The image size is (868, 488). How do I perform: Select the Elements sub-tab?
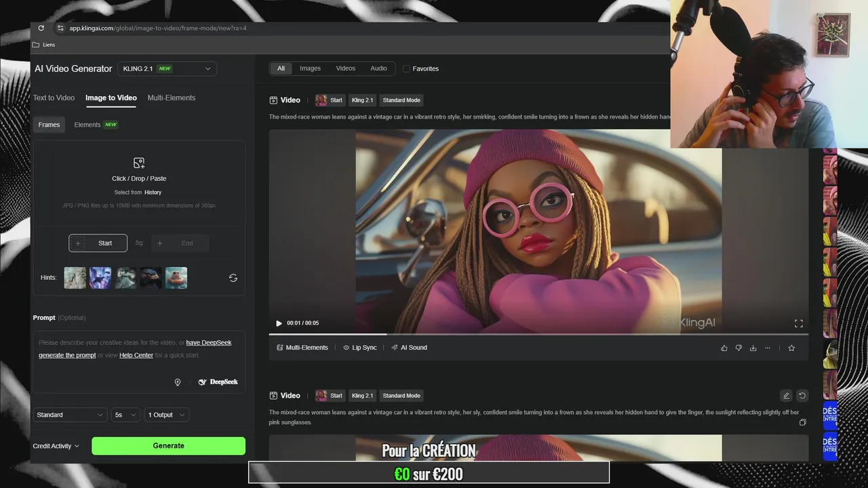[x=95, y=125]
